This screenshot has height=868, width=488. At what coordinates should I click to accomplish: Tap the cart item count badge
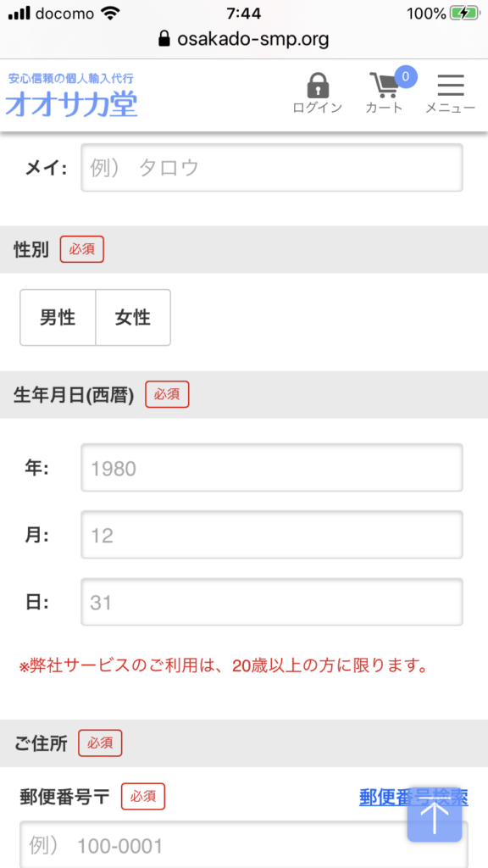coord(405,76)
